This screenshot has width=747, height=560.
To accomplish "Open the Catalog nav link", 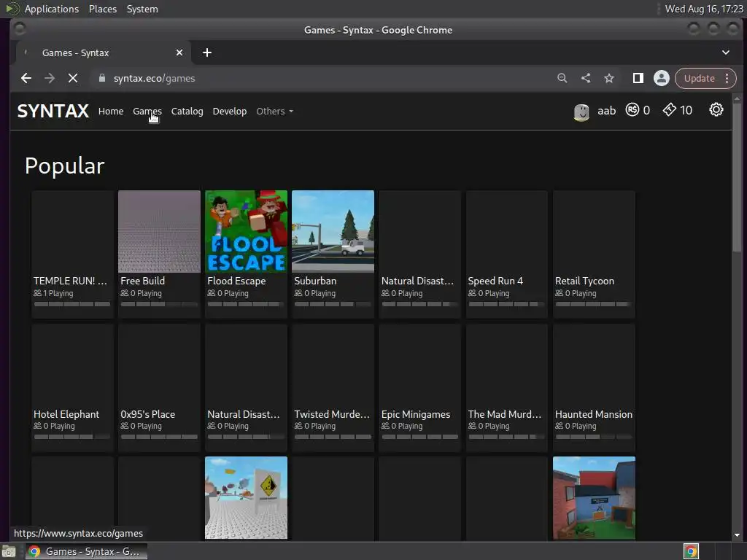I will pyautogui.click(x=187, y=111).
